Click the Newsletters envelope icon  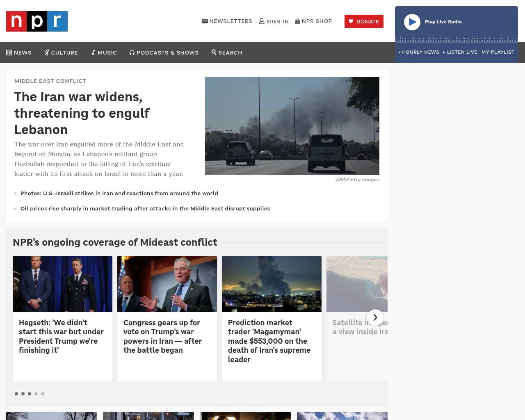click(205, 21)
